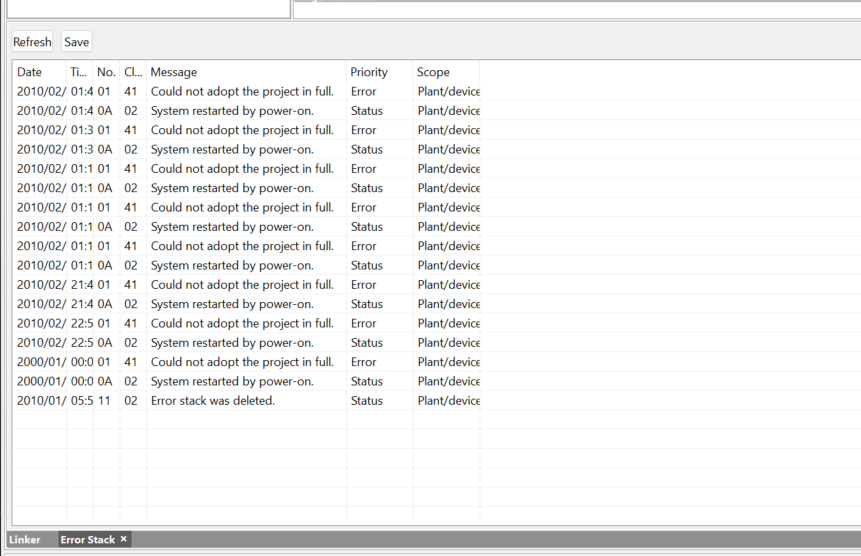Select 'Error stack was deleted.' message
Viewport: 861px width, 556px height.
tap(213, 401)
